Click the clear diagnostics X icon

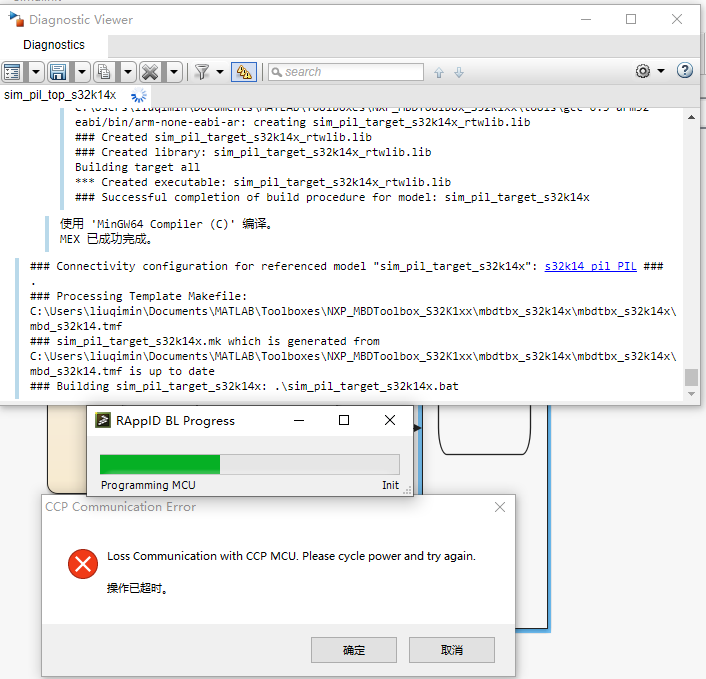pos(150,72)
